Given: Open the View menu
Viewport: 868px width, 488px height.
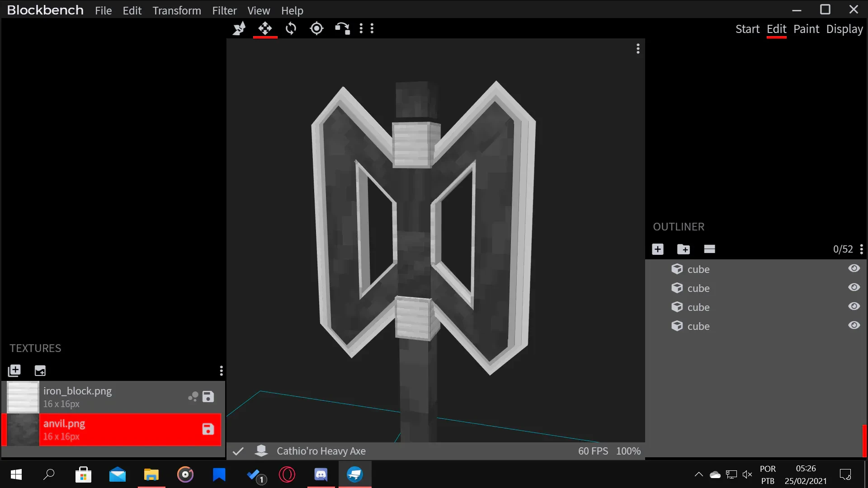Looking at the screenshot, I should (259, 10).
